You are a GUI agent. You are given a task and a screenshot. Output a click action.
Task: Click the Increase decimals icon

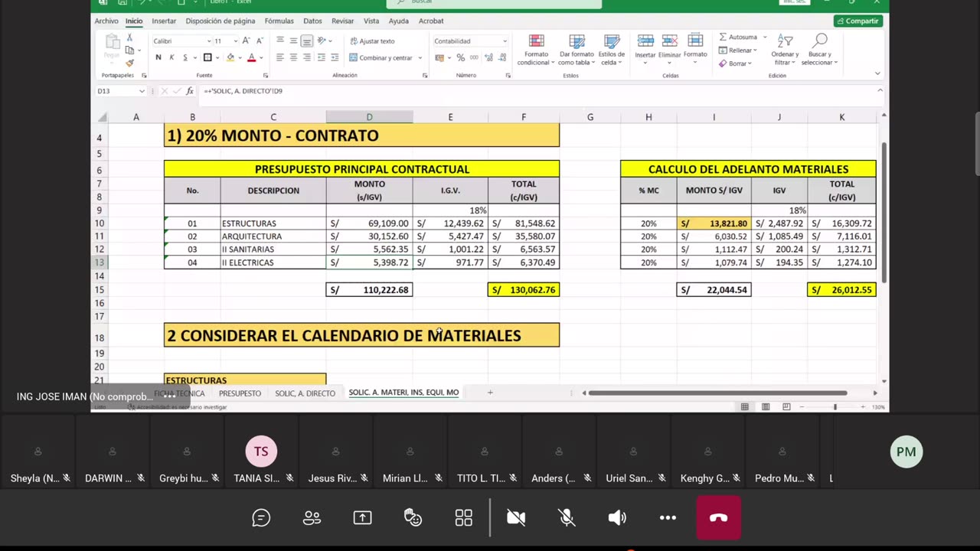pyautogui.click(x=488, y=57)
